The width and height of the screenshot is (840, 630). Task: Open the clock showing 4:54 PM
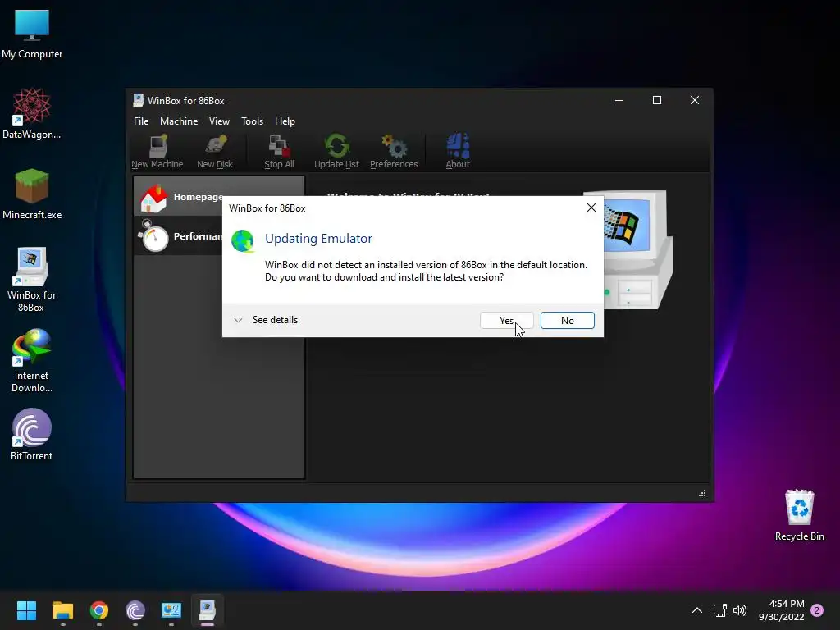pos(781,610)
